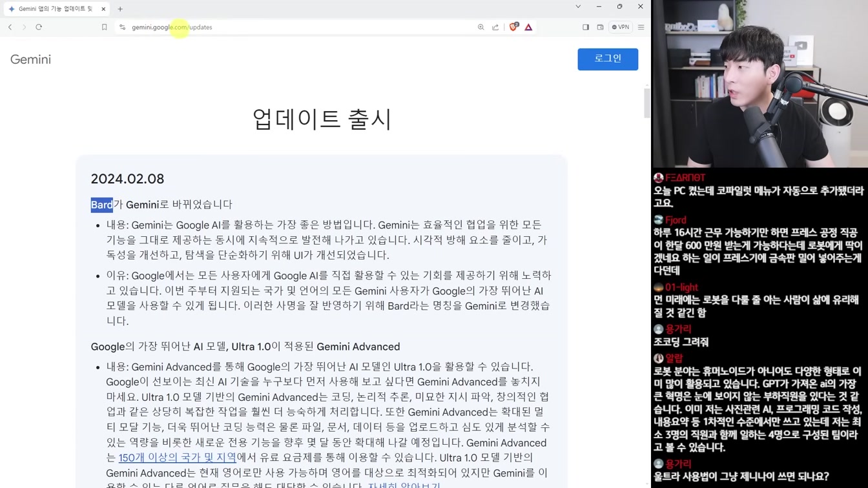The height and width of the screenshot is (488, 868).
Task: Click the page vertical scrollbar thumb
Action: (647, 103)
